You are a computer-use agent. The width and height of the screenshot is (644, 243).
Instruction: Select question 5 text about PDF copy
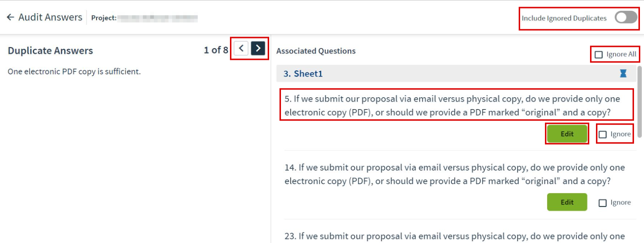coord(452,105)
